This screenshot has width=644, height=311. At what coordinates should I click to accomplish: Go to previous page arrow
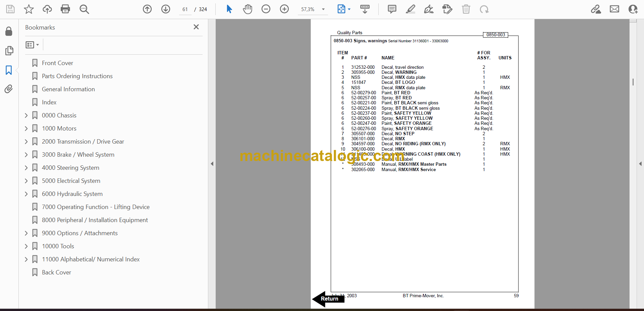pyautogui.click(x=147, y=9)
